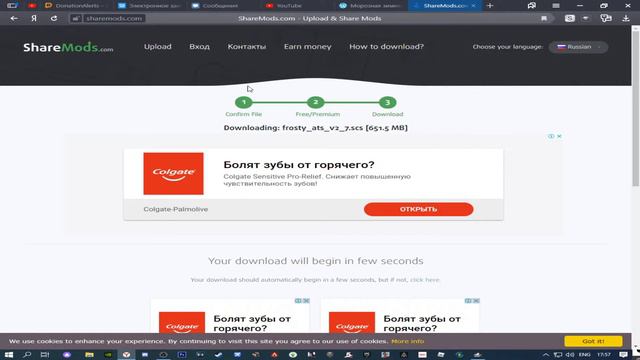Click the red ОТКРЫТЬ ad button
Viewport: 640px width, 360px height.
(x=418, y=209)
